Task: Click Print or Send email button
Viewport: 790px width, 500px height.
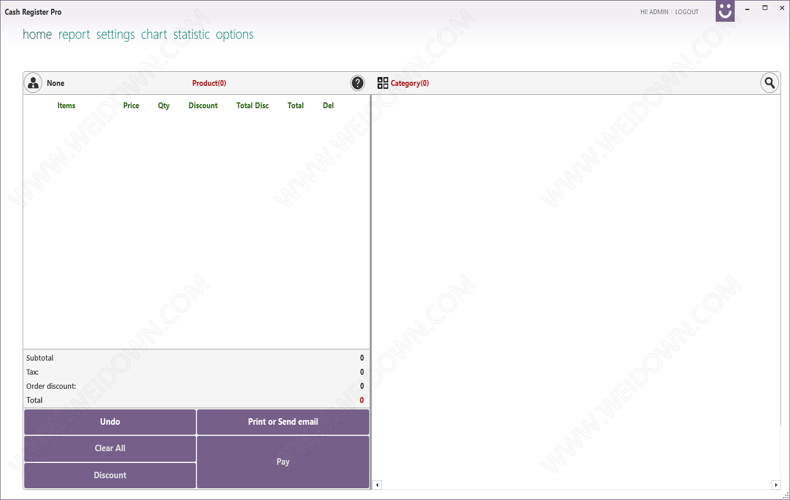Action: click(x=283, y=422)
